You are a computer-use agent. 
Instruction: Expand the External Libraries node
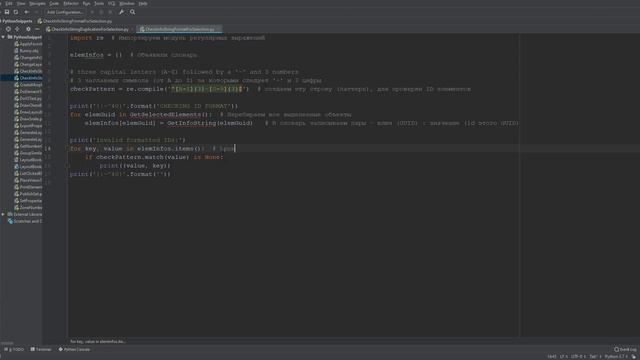coord(3,214)
